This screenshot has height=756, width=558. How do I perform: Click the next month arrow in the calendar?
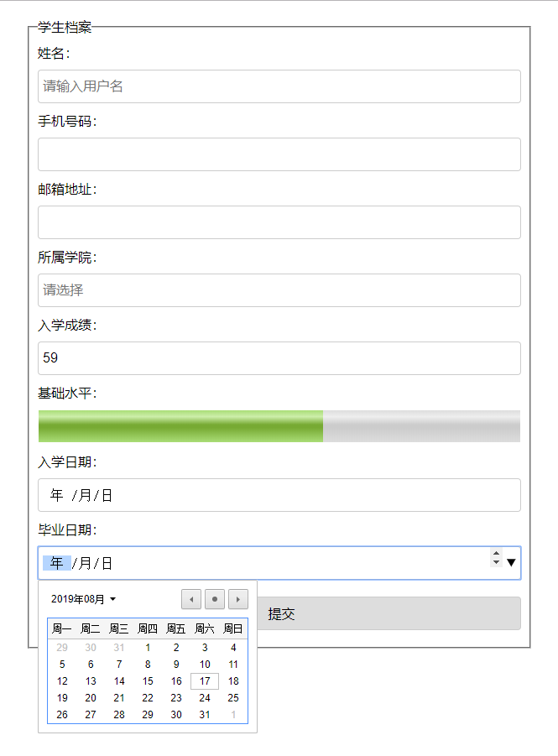(x=238, y=598)
